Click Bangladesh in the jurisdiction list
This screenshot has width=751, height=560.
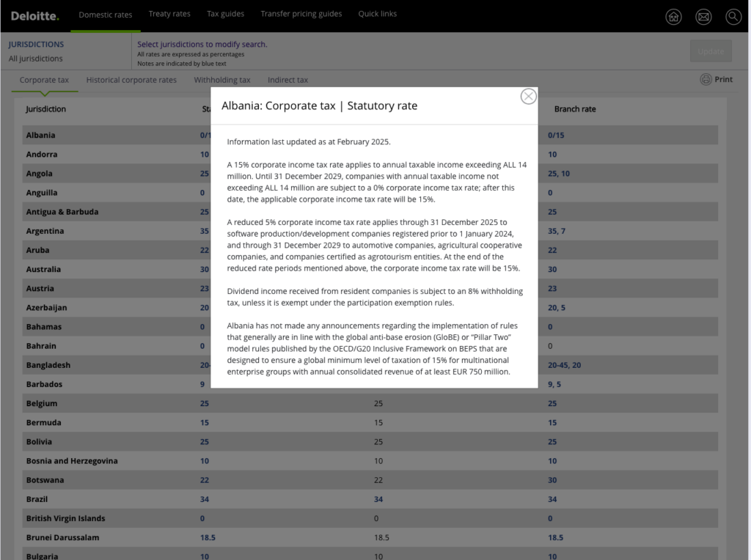(48, 365)
